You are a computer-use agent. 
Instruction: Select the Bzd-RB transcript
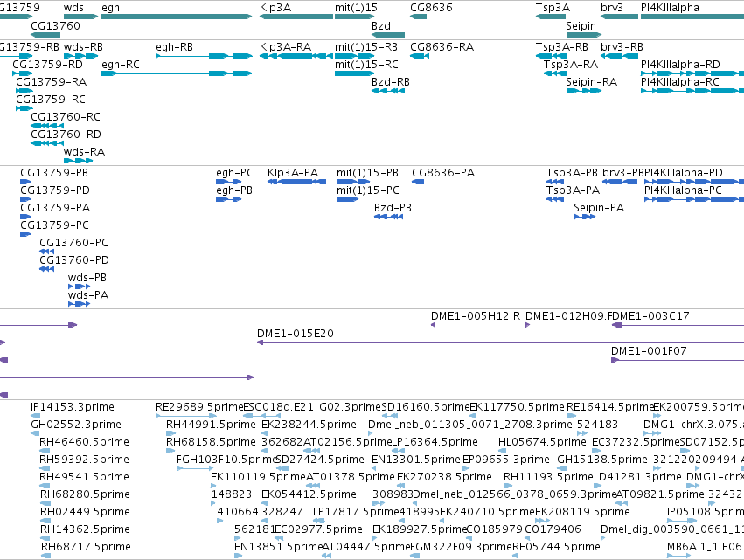388,91
